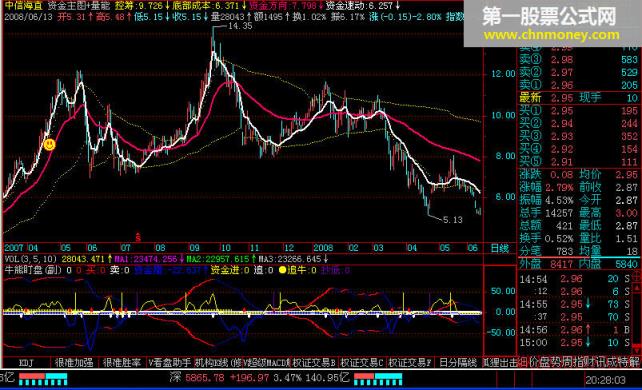The width and height of the screenshot is (642, 390).
Task: Switch to the 日分隔线 tab
Action: click(458, 363)
